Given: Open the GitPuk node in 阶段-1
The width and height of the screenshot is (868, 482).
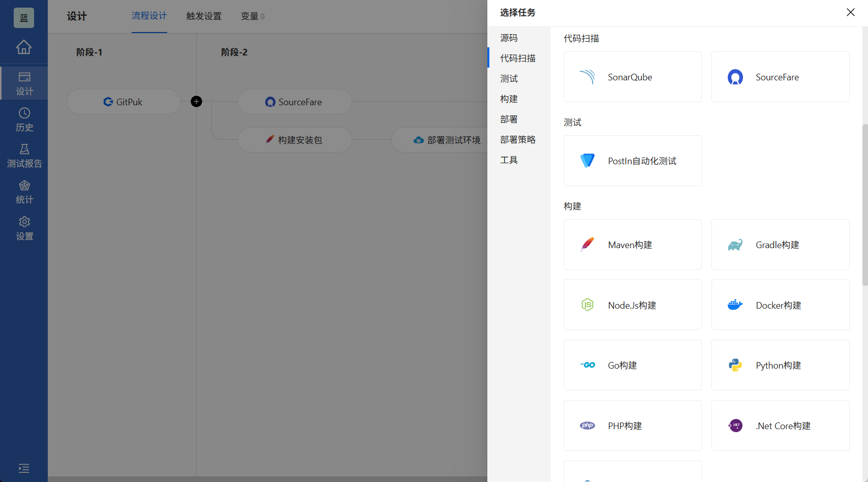Looking at the screenshot, I should click(123, 102).
